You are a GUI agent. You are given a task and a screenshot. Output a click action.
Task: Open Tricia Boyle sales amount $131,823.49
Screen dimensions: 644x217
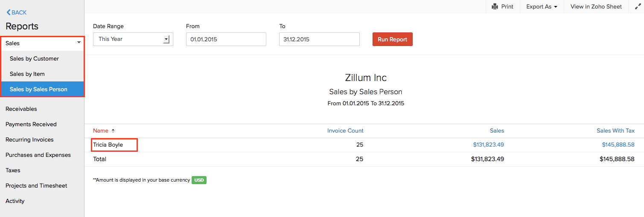coord(488,145)
